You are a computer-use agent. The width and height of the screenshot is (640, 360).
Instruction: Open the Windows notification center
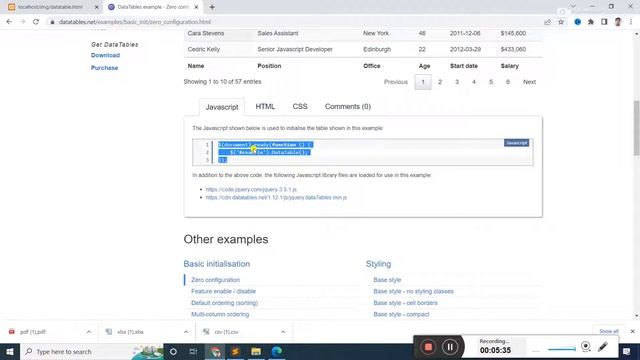[x=627, y=351]
